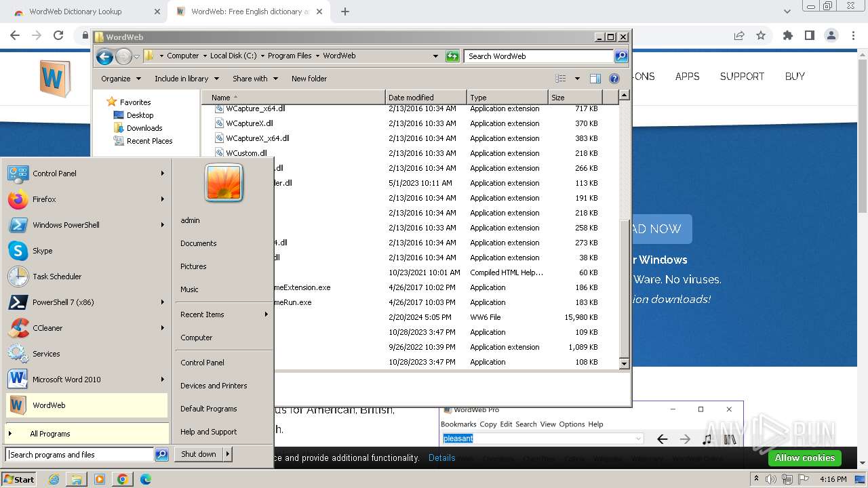Select WCaptureX.dll file
Screen dimensions: 868x488
coord(250,123)
